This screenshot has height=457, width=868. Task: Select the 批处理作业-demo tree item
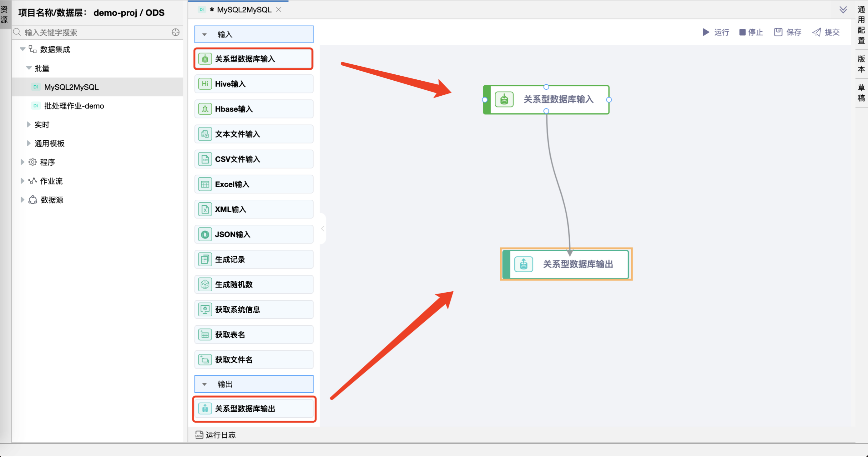(74, 105)
